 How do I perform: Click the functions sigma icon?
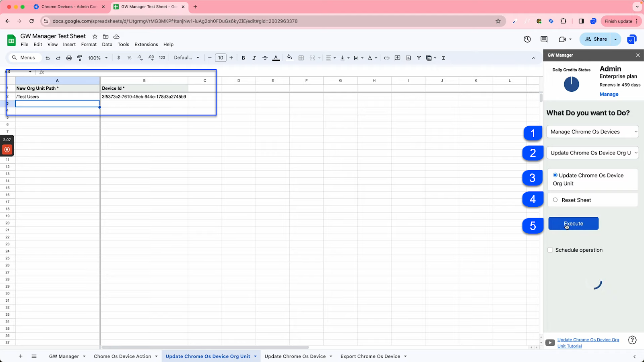coord(444,58)
